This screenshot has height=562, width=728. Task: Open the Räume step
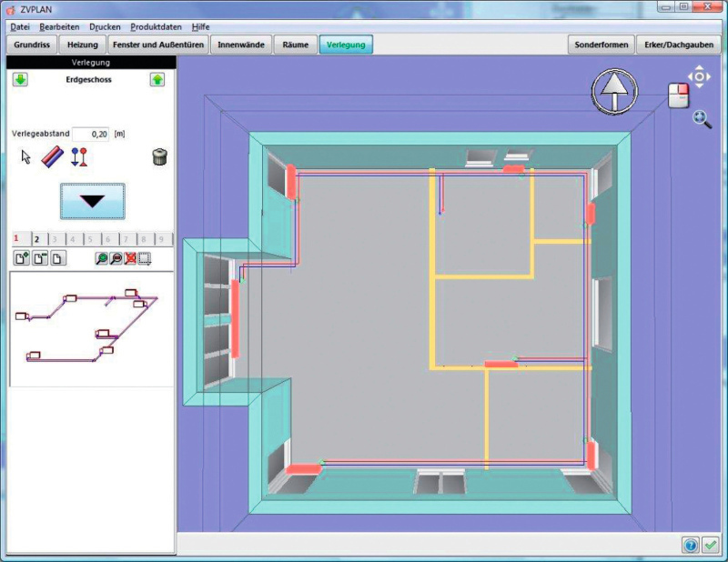click(295, 45)
